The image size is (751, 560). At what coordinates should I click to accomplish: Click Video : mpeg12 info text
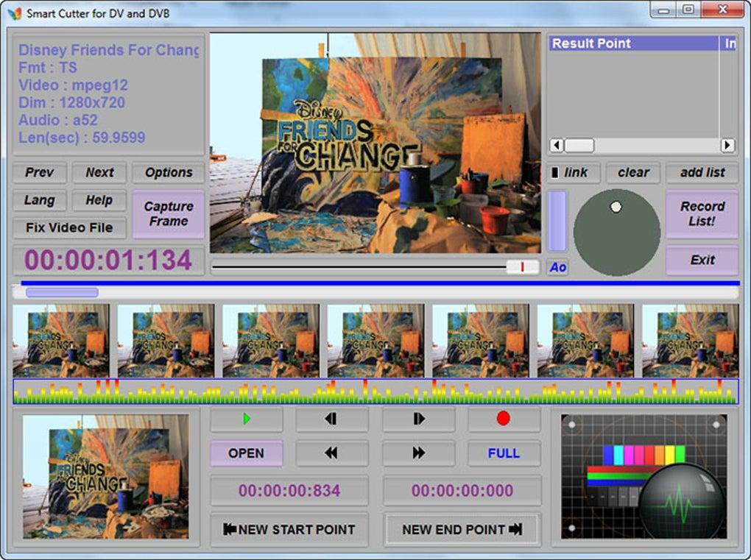(x=74, y=85)
